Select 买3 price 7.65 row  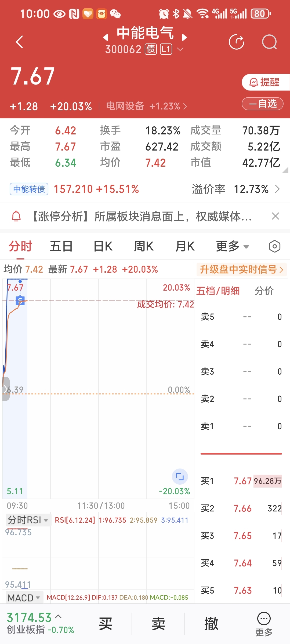point(241,536)
